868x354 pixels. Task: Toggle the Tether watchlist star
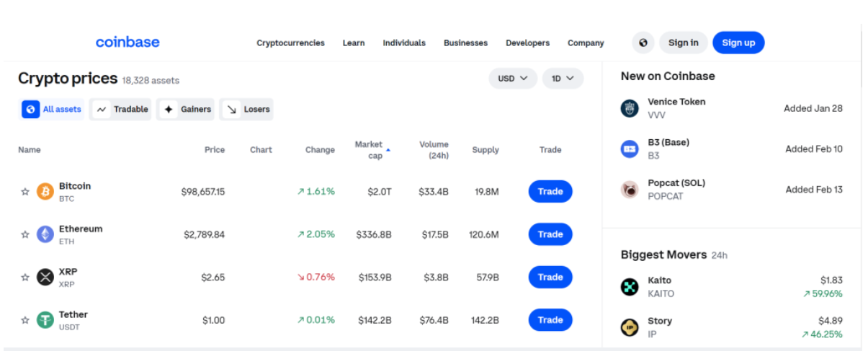point(25,320)
